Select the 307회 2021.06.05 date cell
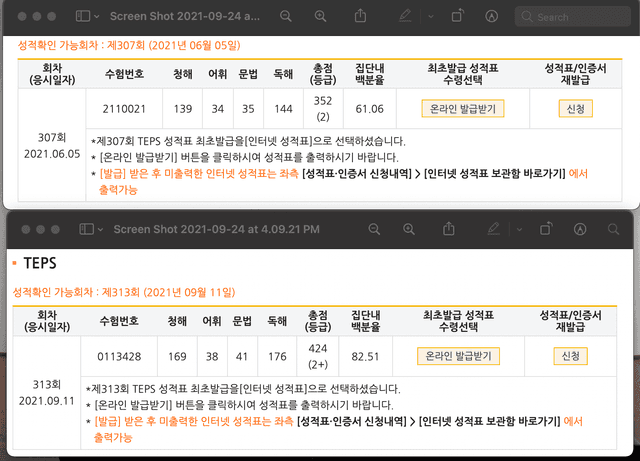This screenshot has height=461, width=640. tap(52, 145)
